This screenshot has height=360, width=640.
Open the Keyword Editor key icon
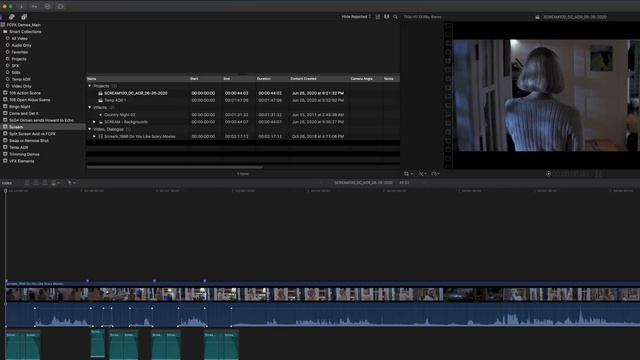coord(34,7)
